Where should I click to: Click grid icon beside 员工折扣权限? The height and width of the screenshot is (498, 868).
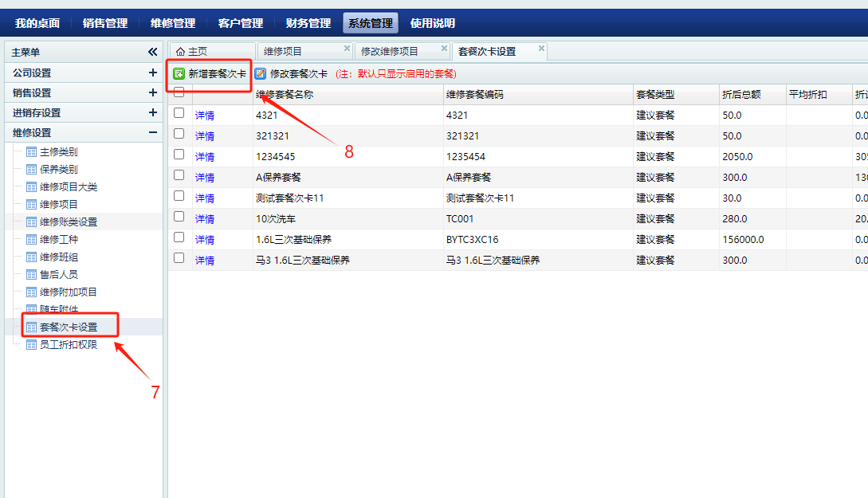pos(32,345)
